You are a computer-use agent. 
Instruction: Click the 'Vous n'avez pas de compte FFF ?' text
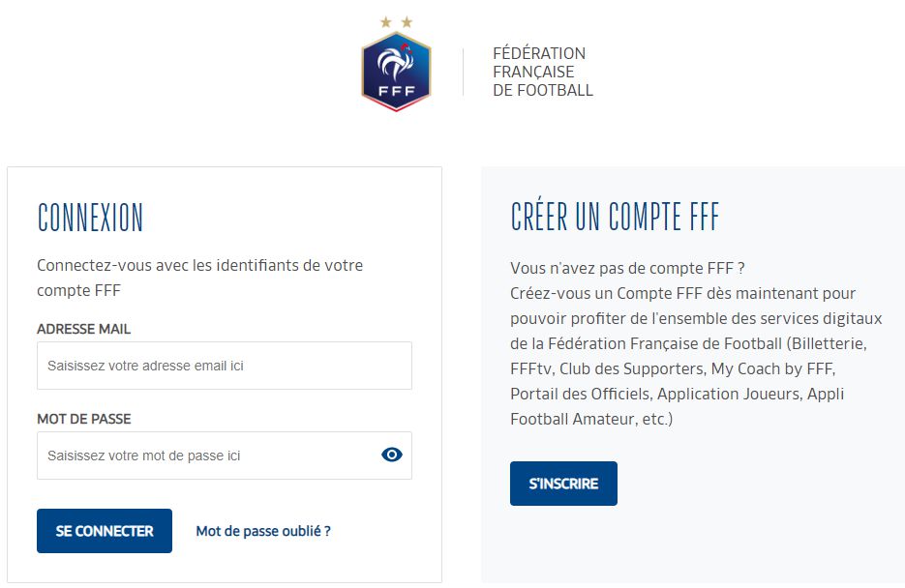(627, 268)
